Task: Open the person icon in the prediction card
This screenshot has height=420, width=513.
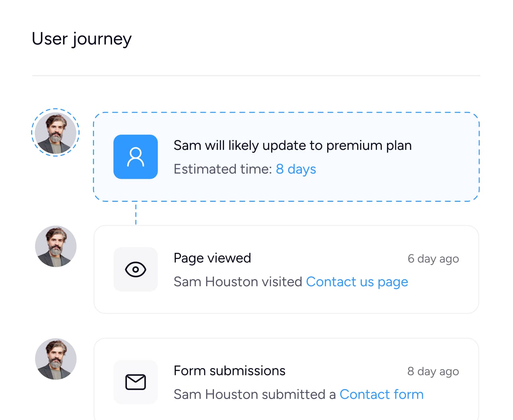Action: 135,157
